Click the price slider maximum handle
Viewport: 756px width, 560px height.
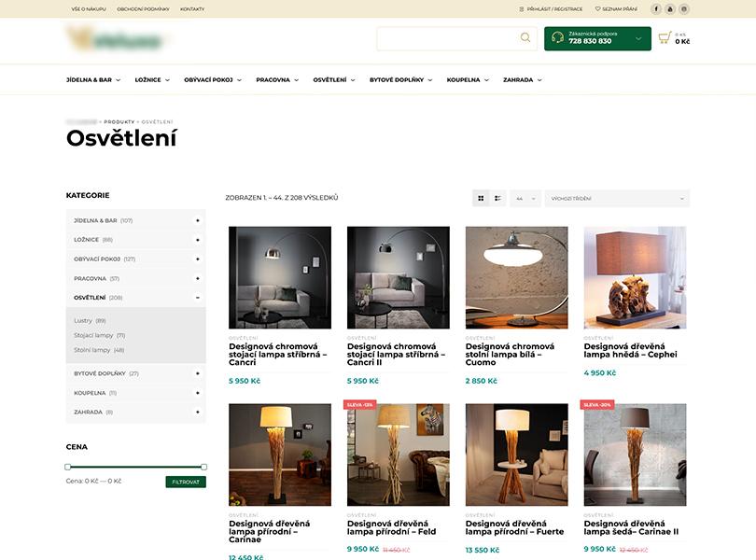coord(204,467)
